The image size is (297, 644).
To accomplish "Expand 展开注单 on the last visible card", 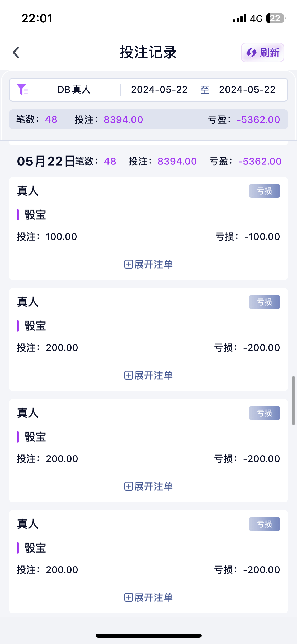I will [148, 597].
